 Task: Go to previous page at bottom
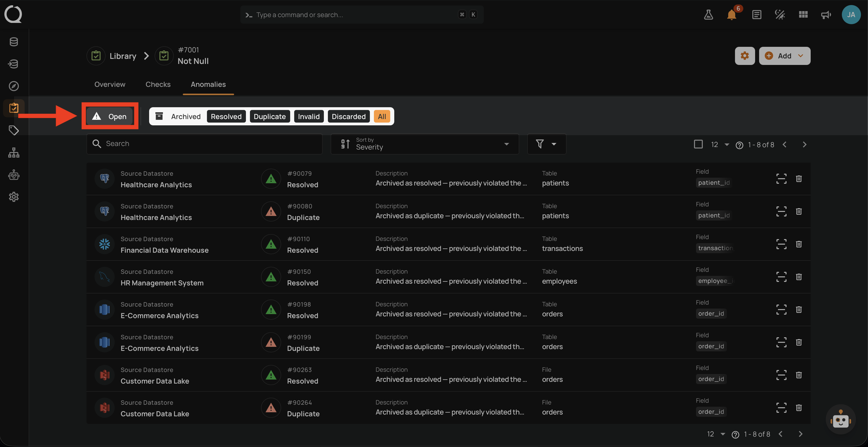tap(780, 434)
